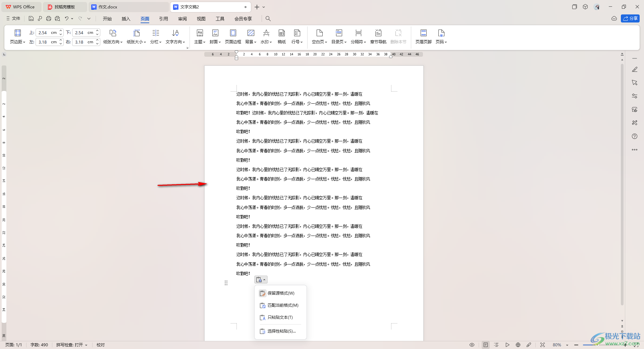Select 只粘贴文本(T) paste option
The width and height of the screenshot is (644, 349).
click(280, 317)
